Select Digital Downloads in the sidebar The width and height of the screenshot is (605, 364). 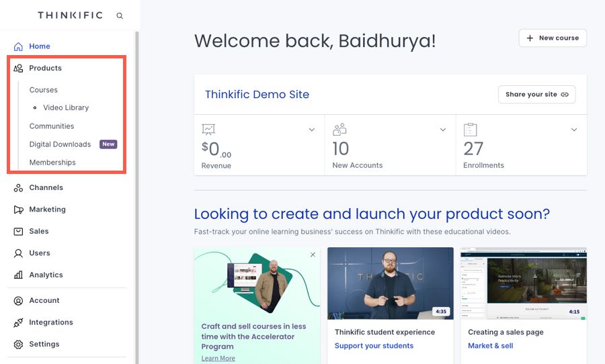(60, 144)
